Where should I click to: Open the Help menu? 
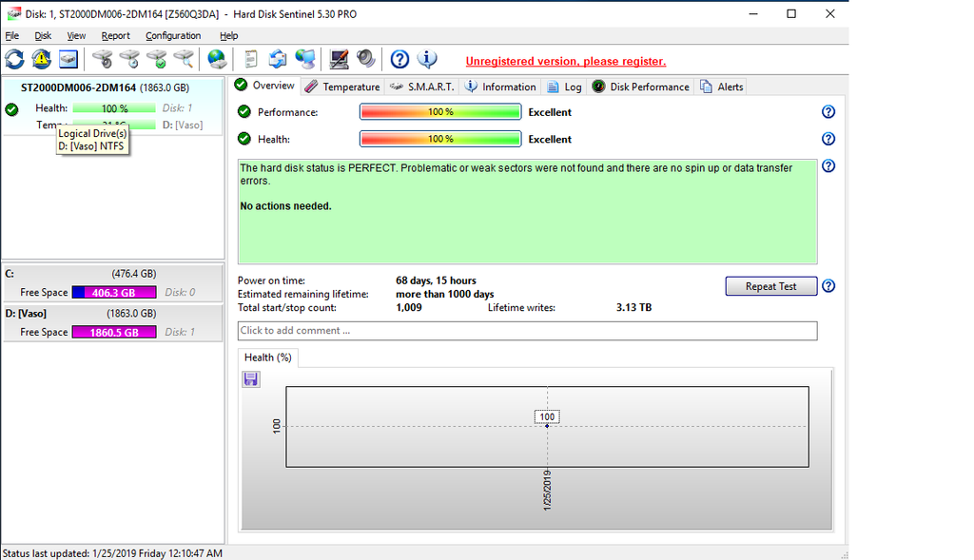click(x=228, y=36)
